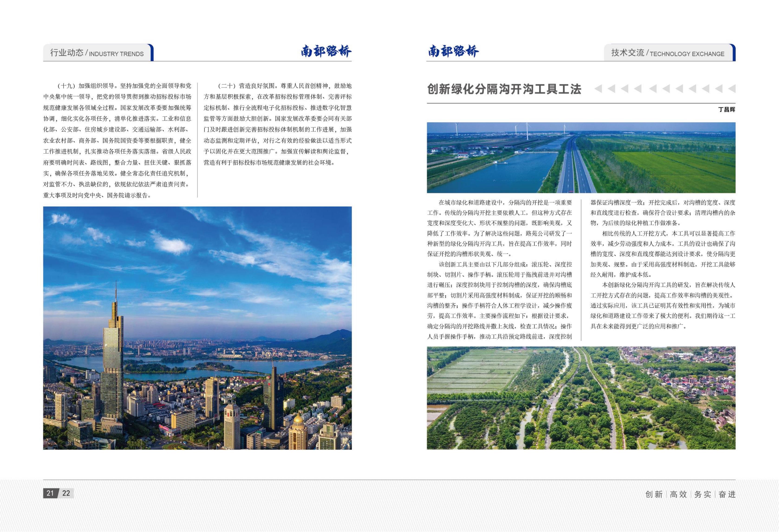779x532 pixels.
Task: Click the line 经久耐用,维护成本低
Action: 621,275
